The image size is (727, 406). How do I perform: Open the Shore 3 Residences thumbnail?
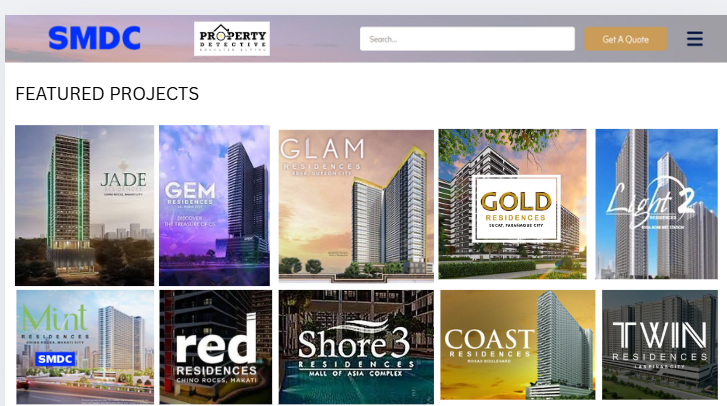pyautogui.click(x=356, y=347)
